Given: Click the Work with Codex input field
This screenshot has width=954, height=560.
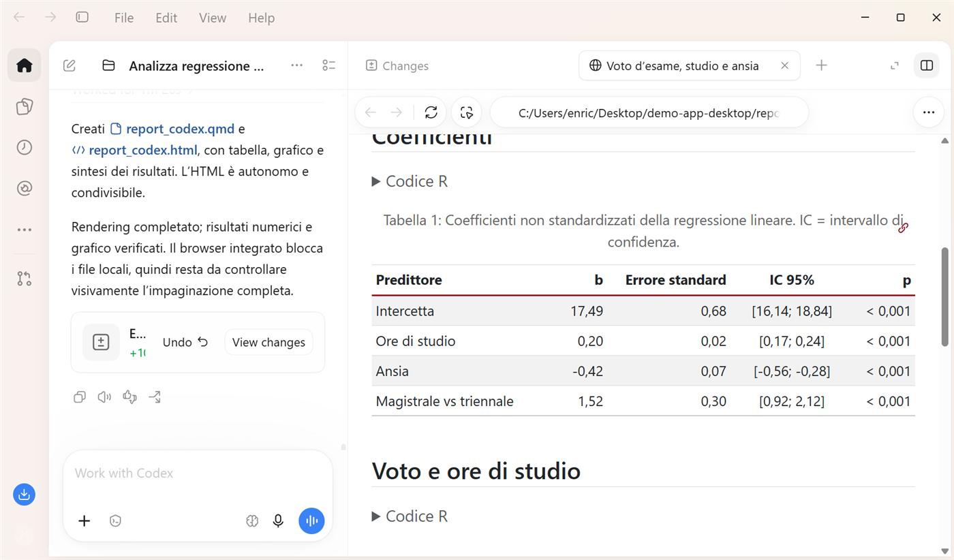Looking at the screenshot, I should [x=198, y=473].
